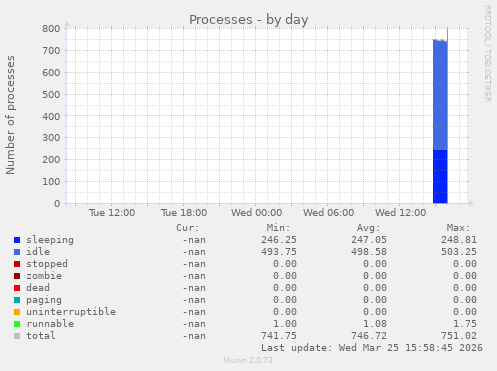Image resolution: width=497 pixels, height=371 pixels.
Task: Click the dark blue sleeping bar area
Action: coord(440,177)
